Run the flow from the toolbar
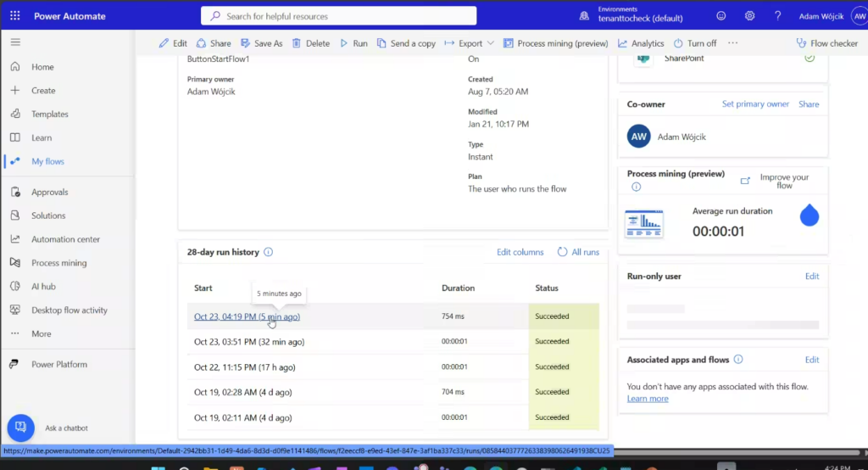This screenshot has width=868, height=470. point(353,43)
